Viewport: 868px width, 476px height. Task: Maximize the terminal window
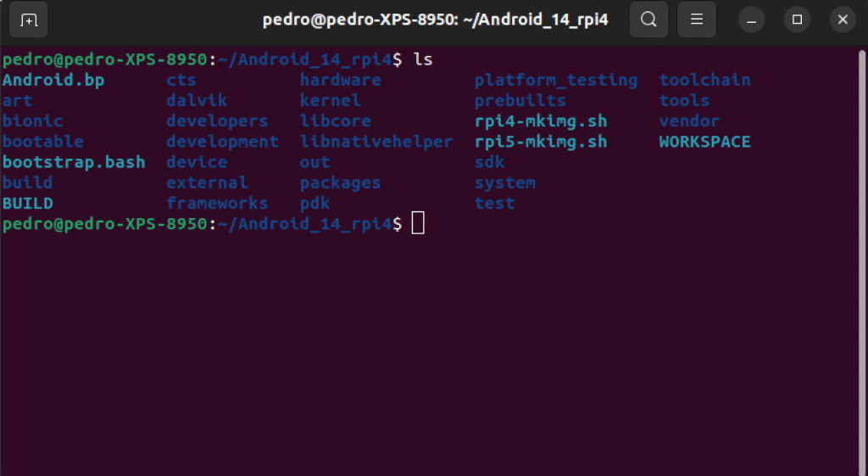coord(797,20)
